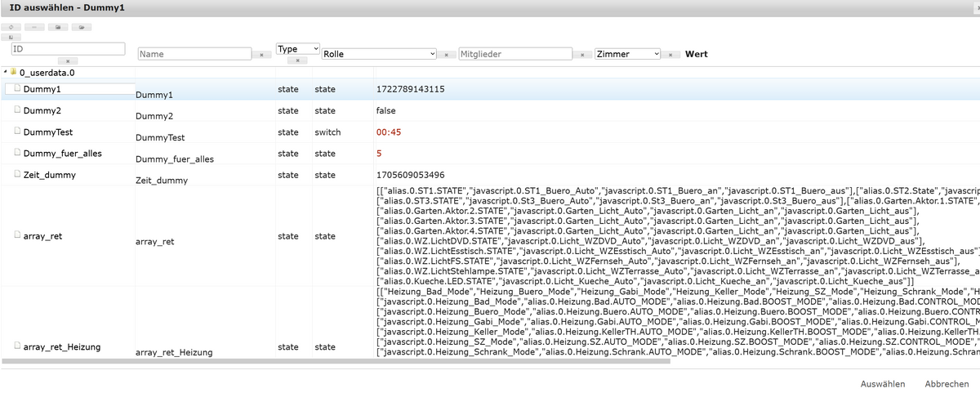Click the name cell DummyTest
Screen dimensions: 980x393
[160, 138]
